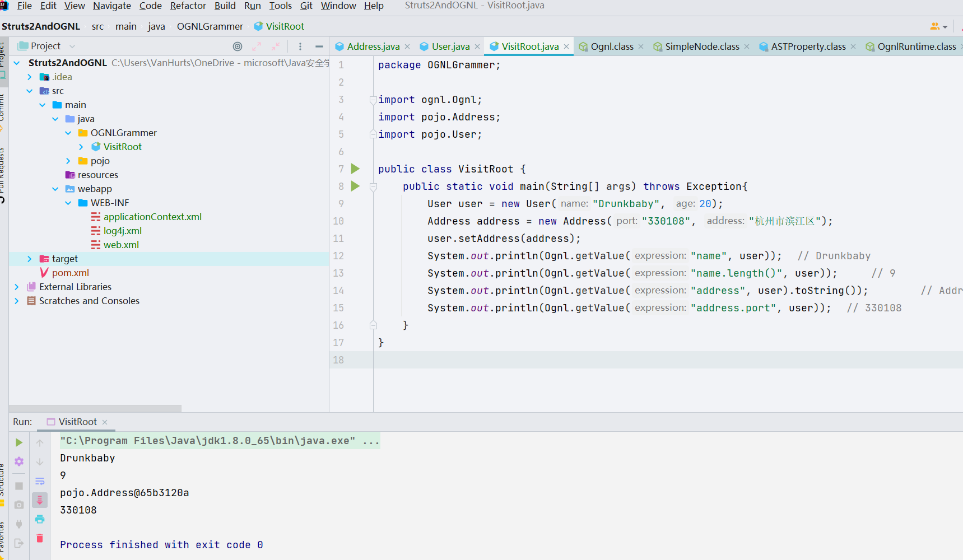Hide the Project panel with minimize dash
Image resolution: width=963 pixels, height=560 pixels.
coord(319,46)
